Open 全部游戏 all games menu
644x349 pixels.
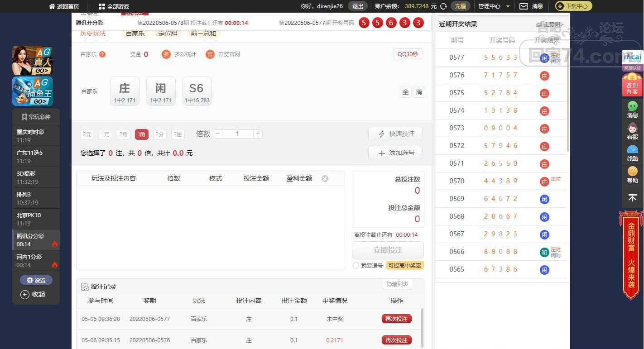pyautogui.click(x=114, y=6)
